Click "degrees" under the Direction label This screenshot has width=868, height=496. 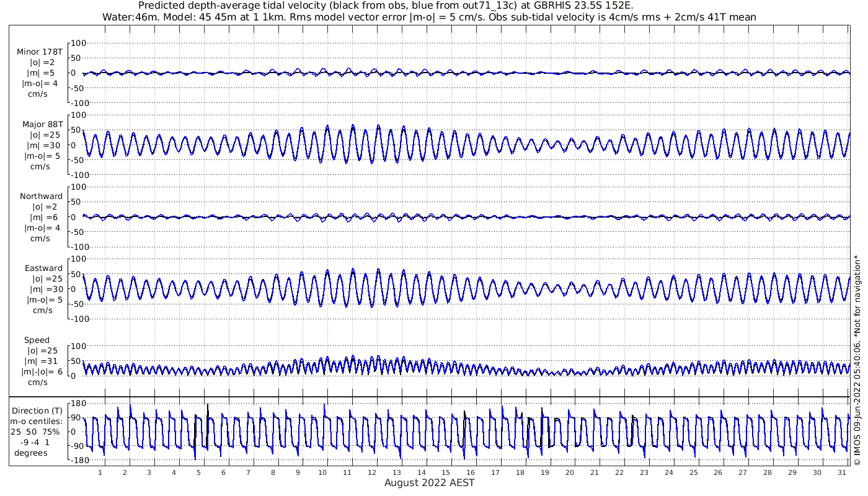31,453
